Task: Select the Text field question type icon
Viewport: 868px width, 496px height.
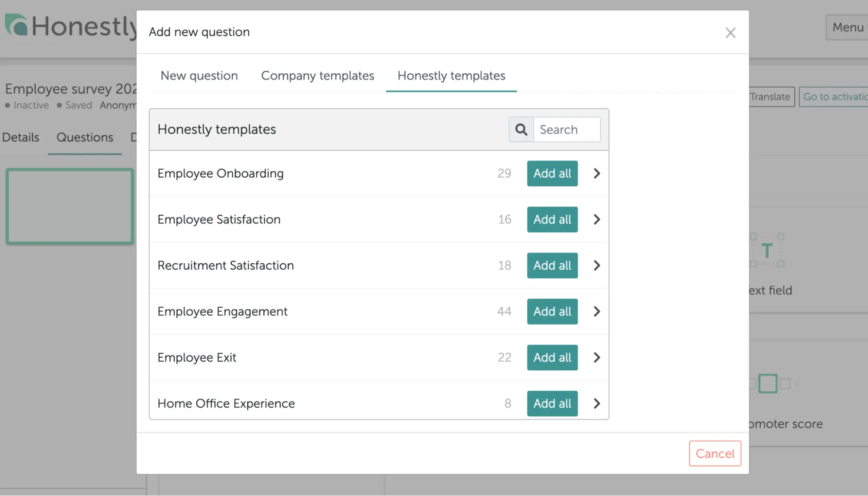Action: [767, 251]
